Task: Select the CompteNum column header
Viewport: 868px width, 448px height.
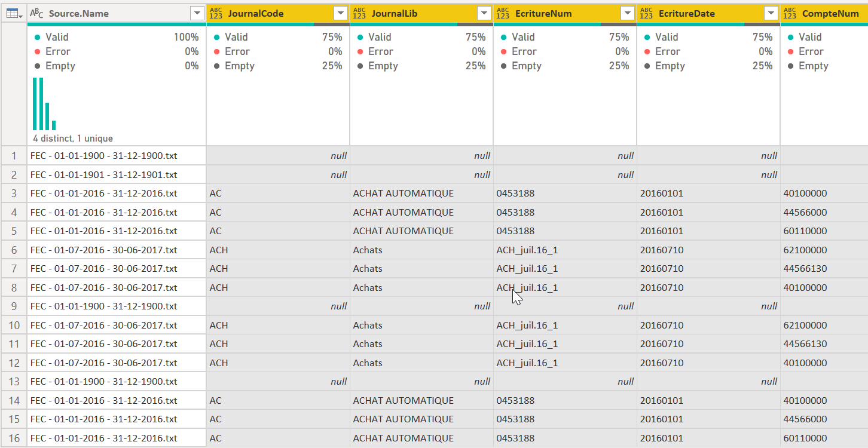Action: pyautogui.click(x=824, y=13)
